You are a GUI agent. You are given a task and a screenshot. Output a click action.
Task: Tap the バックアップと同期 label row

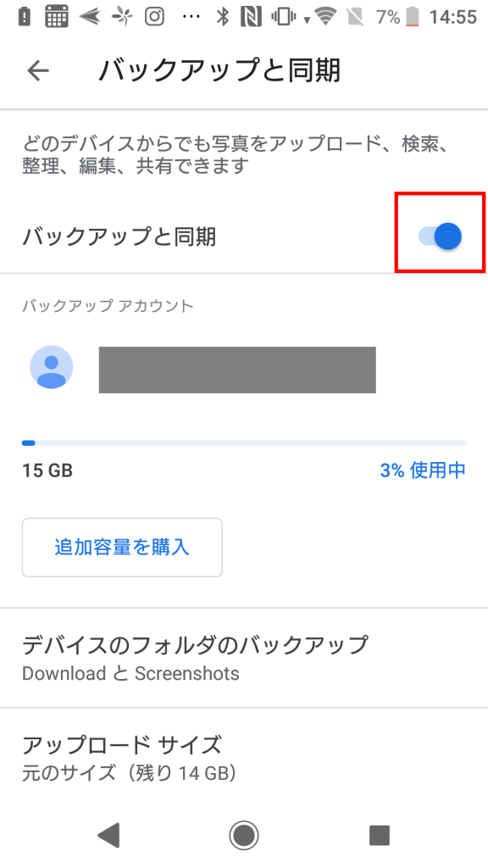(244, 236)
